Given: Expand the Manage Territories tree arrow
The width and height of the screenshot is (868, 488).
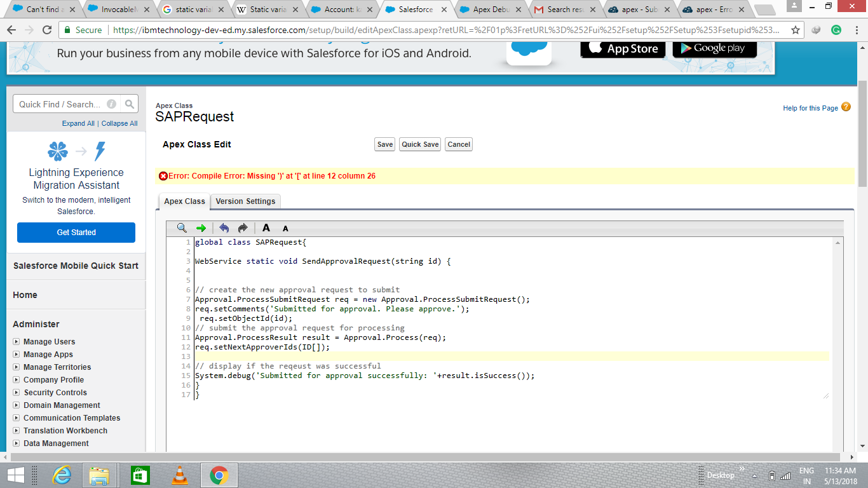Looking at the screenshot, I should pyautogui.click(x=16, y=367).
